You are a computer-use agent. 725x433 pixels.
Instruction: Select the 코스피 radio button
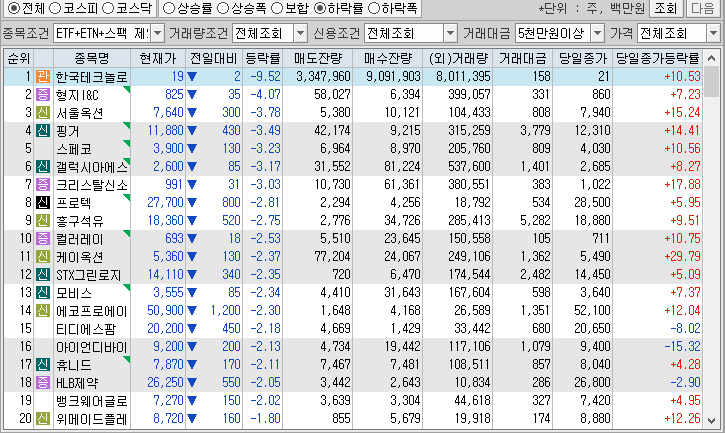click(x=55, y=8)
